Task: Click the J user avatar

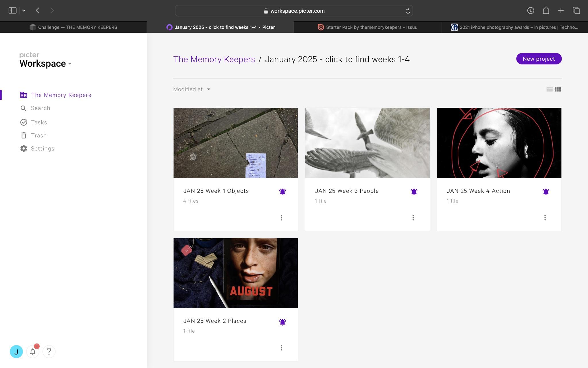Action: (x=16, y=351)
